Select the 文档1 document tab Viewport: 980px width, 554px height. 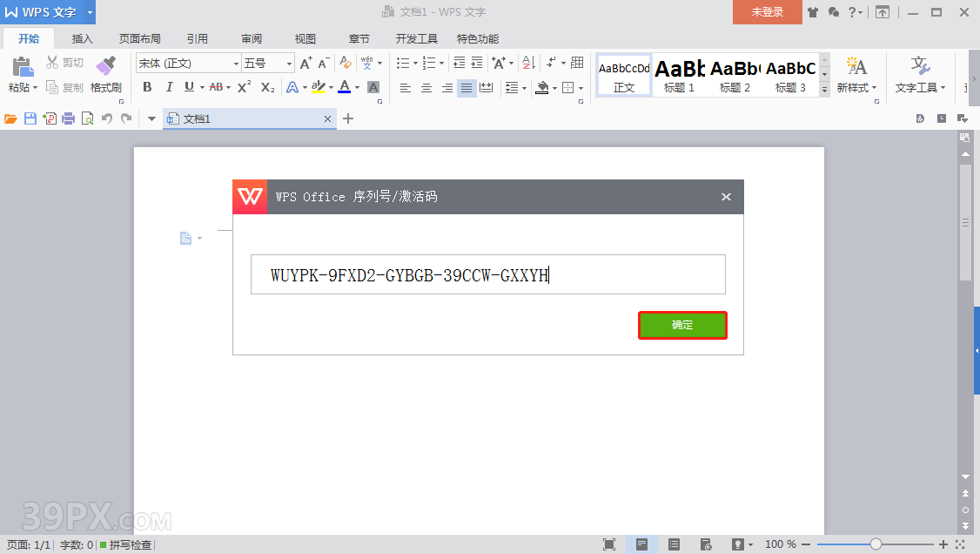250,118
